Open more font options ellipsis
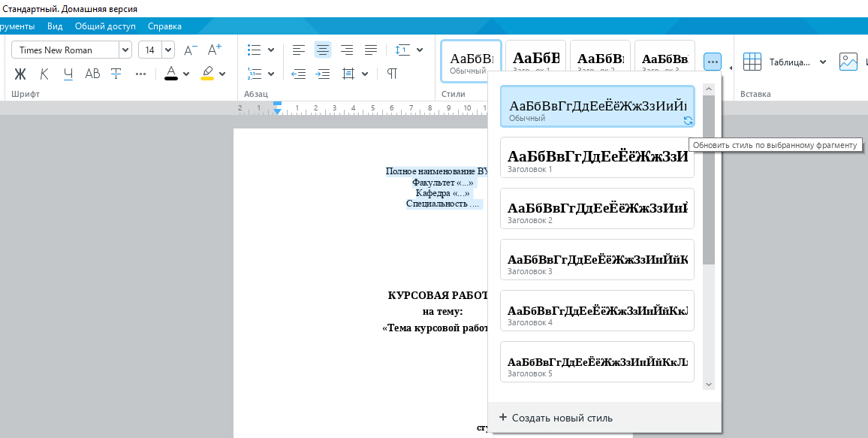Screen dimensions: 868x438 coord(140,74)
